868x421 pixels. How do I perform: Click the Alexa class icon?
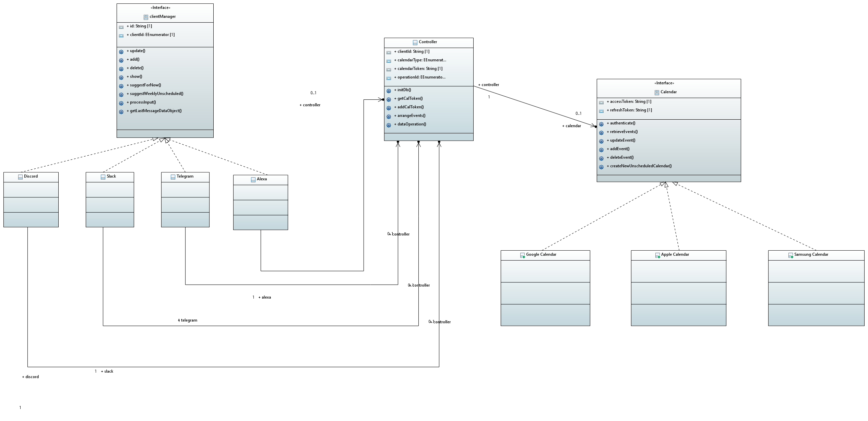(253, 180)
